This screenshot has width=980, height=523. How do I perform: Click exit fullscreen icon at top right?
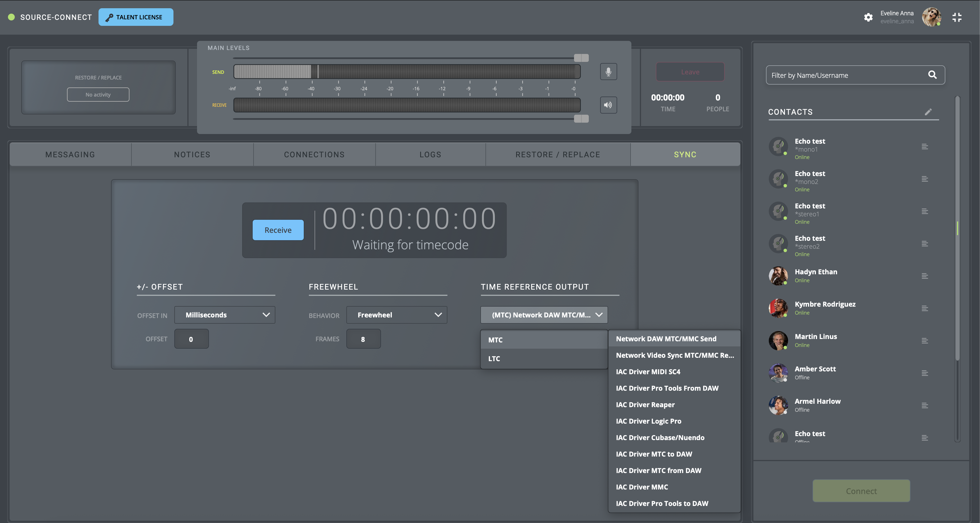[x=957, y=17]
